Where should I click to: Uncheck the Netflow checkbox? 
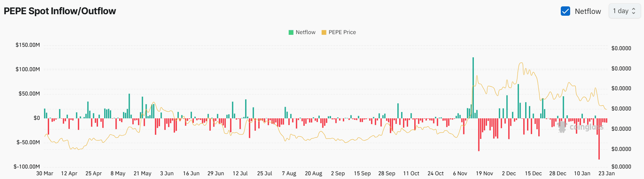pos(565,11)
